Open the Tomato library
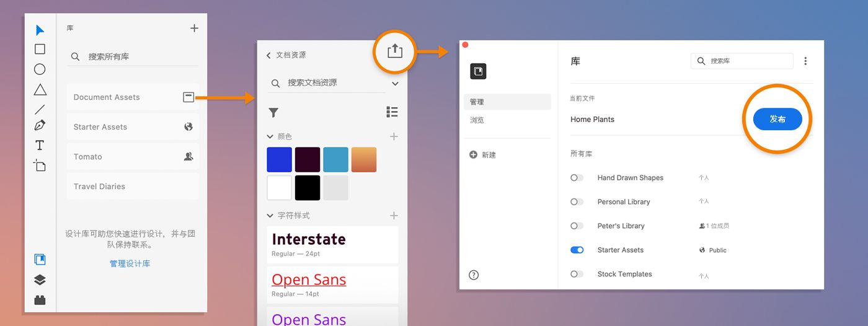868x326 pixels. [133, 156]
